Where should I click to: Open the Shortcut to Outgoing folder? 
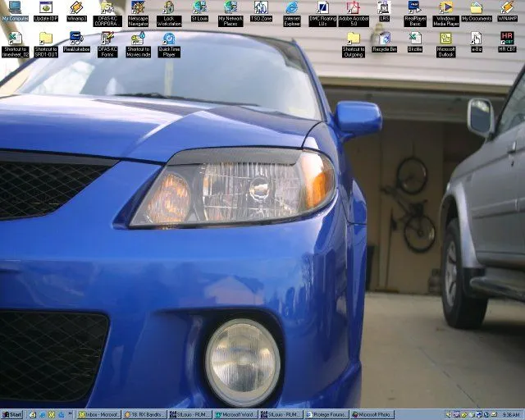coord(354,39)
